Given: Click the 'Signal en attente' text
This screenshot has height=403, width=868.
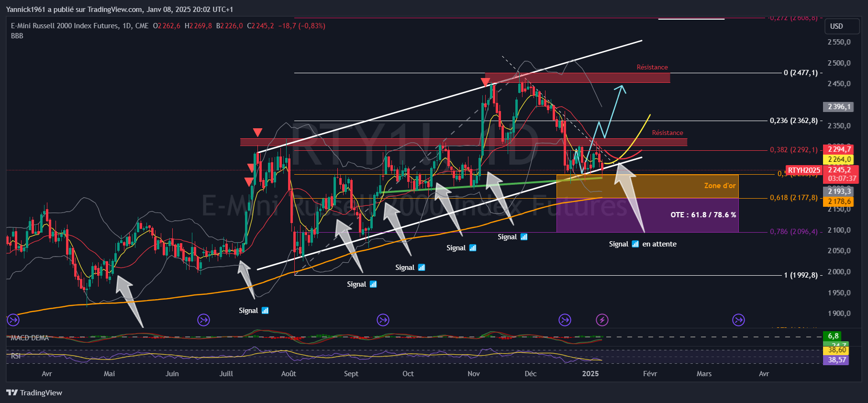Looking at the screenshot, I should (643, 244).
